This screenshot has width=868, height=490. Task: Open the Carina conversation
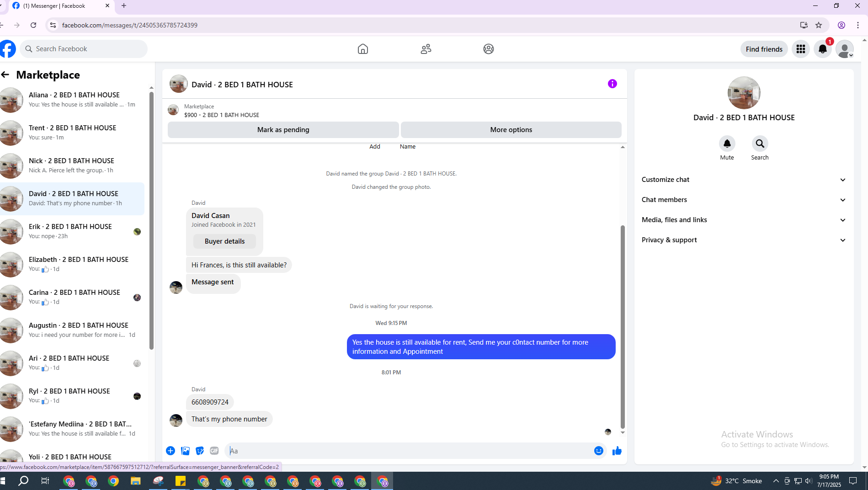pyautogui.click(x=73, y=297)
